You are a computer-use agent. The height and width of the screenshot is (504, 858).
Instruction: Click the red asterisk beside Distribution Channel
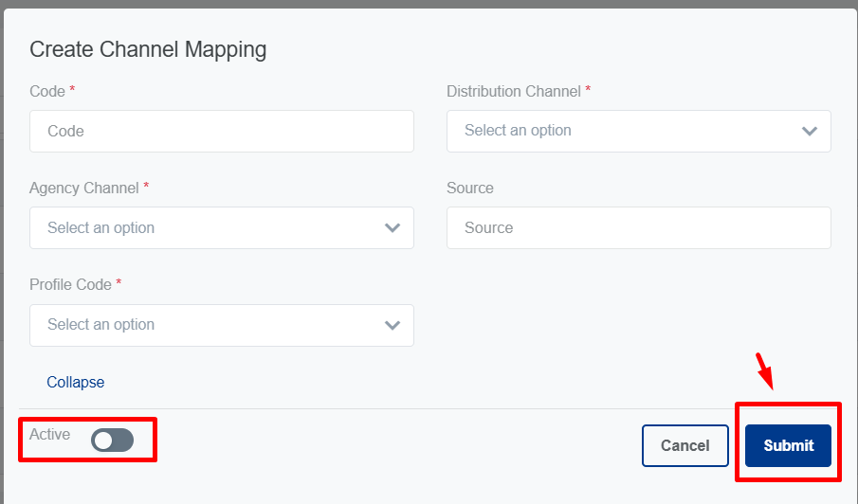588,91
